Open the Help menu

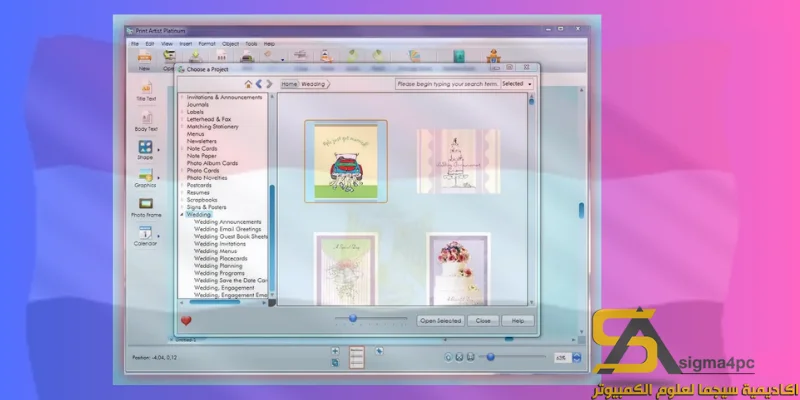point(269,44)
